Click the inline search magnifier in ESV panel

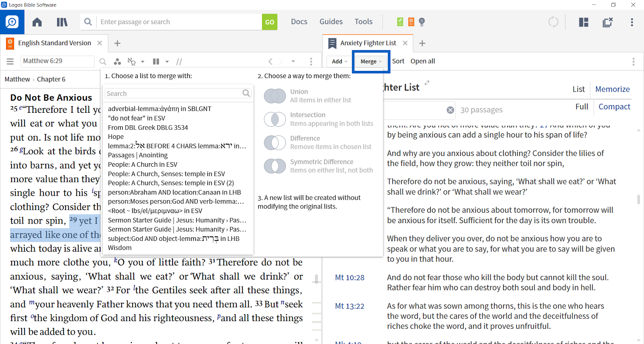(103, 62)
